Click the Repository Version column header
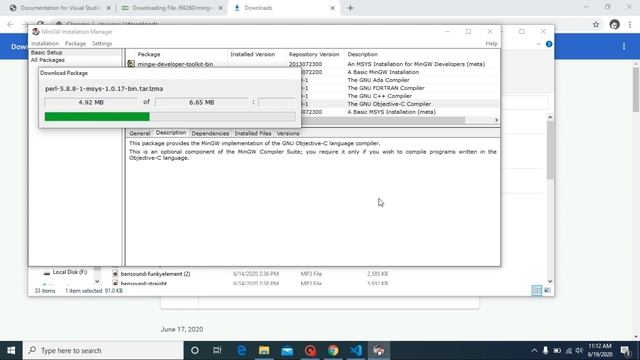Image resolution: width=640 pixels, height=360 pixels. click(x=313, y=54)
